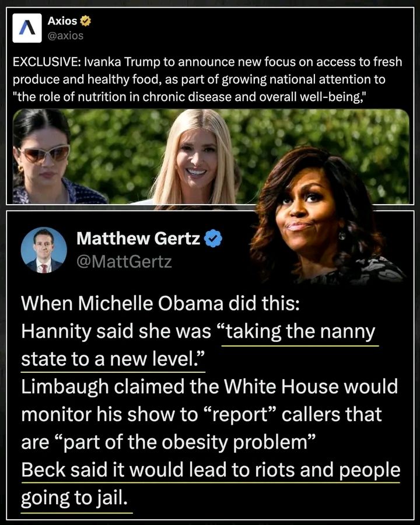Open the hedge background photo in Axios tweet
The height and width of the screenshot is (525, 420).
(211, 156)
